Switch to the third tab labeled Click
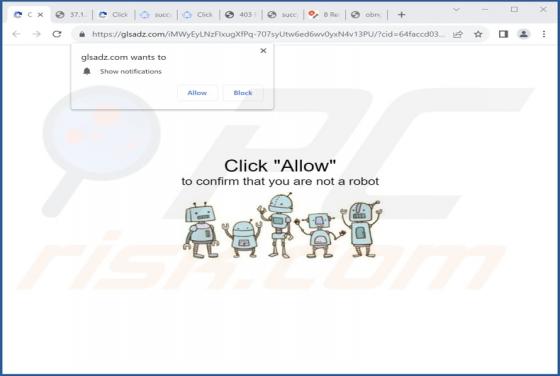This screenshot has width=560, height=376. 114,15
